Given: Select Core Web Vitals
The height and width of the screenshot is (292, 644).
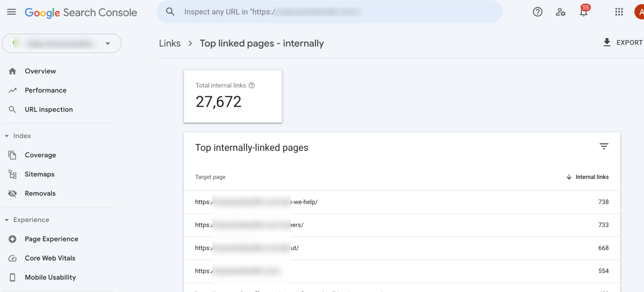Looking at the screenshot, I should (50, 258).
